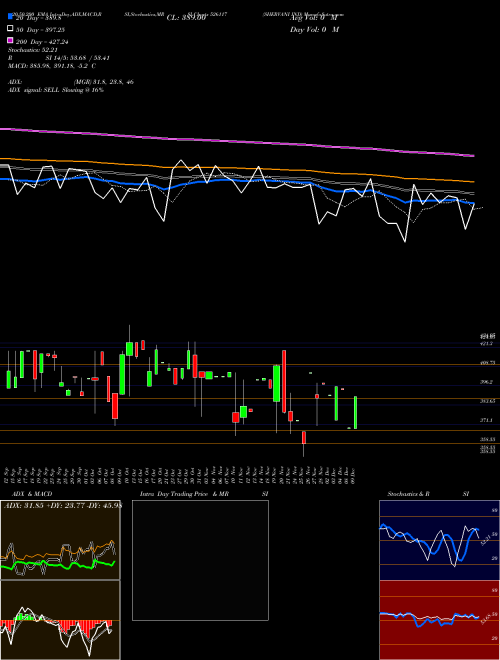
Task: Select the '200 Day = 427.24' legend text
Action: tap(42, 42)
